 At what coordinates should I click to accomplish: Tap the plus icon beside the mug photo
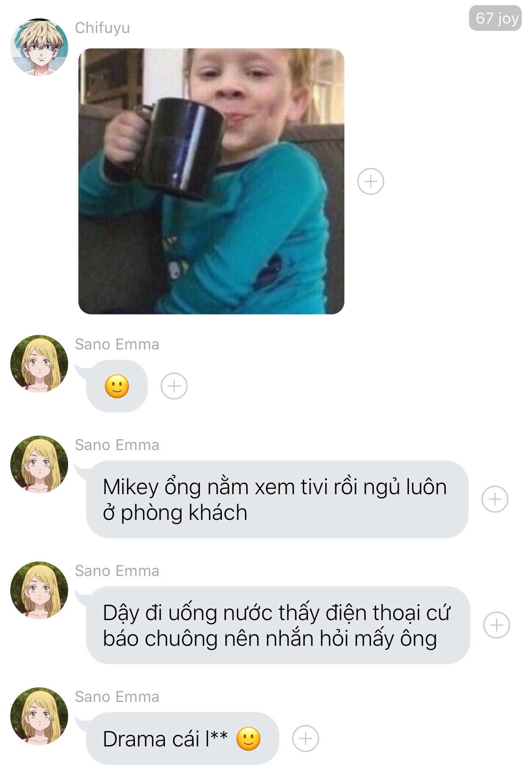pyautogui.click(x=371, y=182)
